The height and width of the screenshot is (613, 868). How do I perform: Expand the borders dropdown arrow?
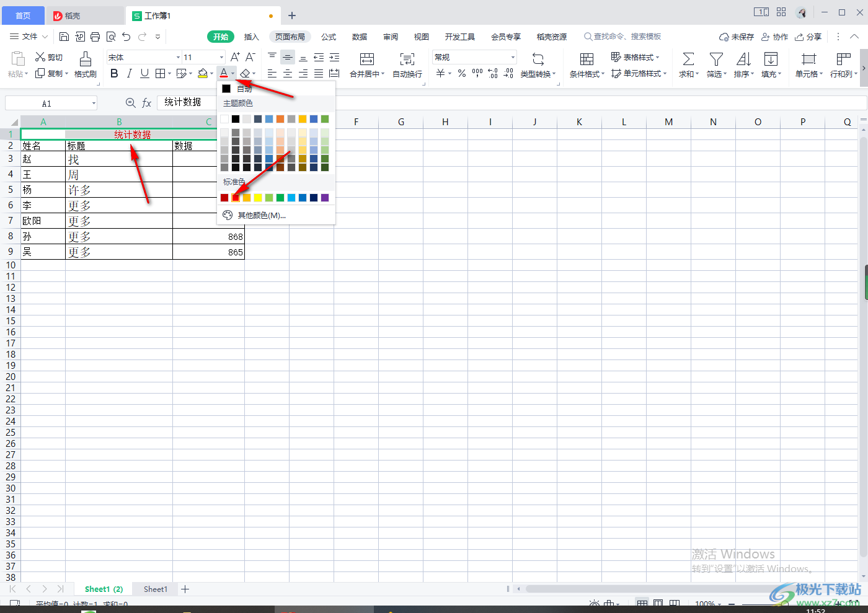pyautogui.click(x=169, y=74)
